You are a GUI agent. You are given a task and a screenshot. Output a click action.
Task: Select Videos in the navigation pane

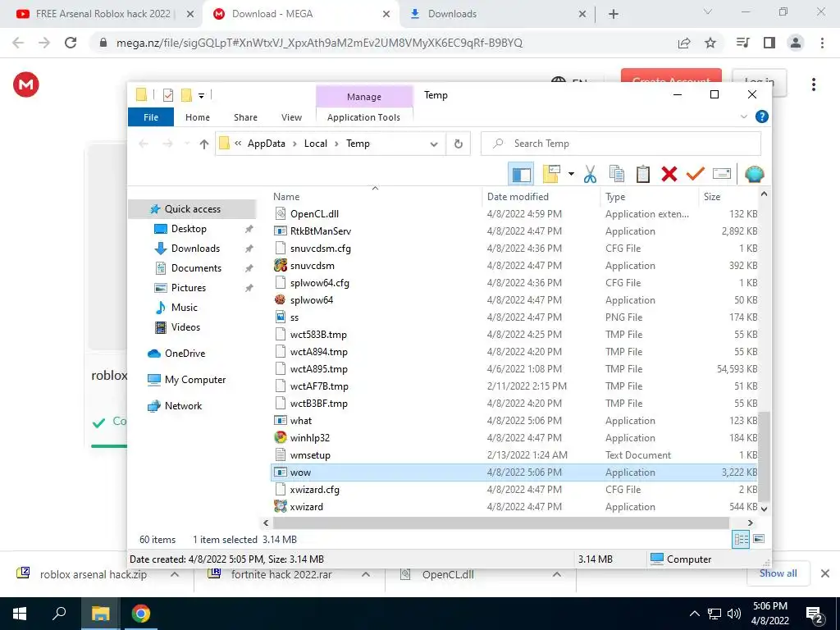click(185, 327)
